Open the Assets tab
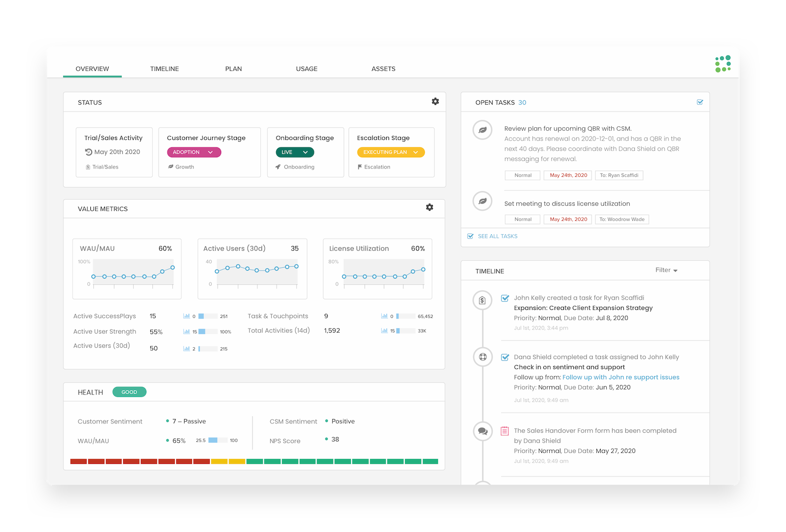The width and height of the screenshot is (786, 532). [383, 69]
